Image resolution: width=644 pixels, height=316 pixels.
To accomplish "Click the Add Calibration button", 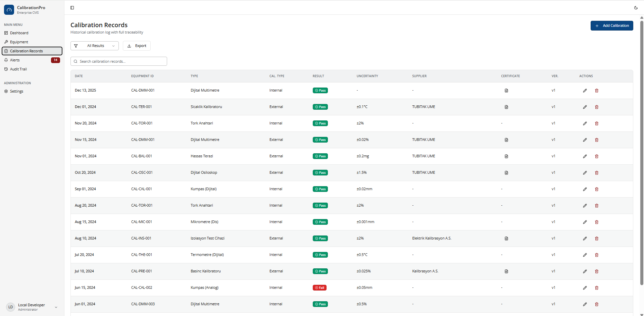I will [x=611, y=25].
